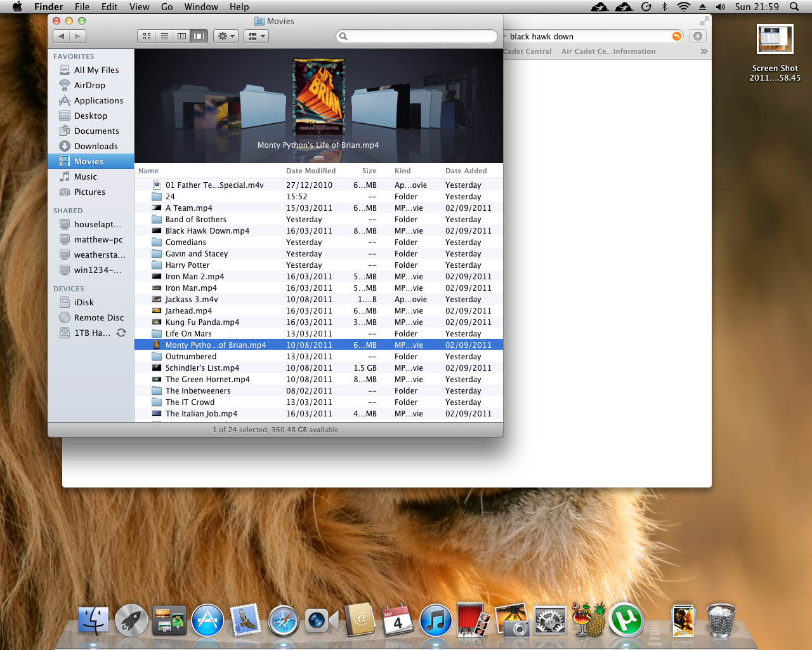Switch Finder to icon view

point(147,36)
